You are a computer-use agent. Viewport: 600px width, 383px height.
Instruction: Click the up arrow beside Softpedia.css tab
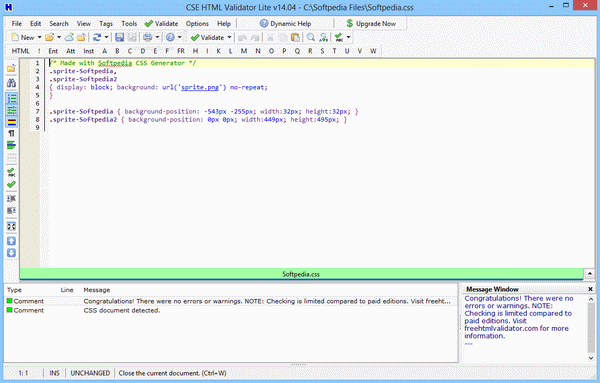(590, 274)
